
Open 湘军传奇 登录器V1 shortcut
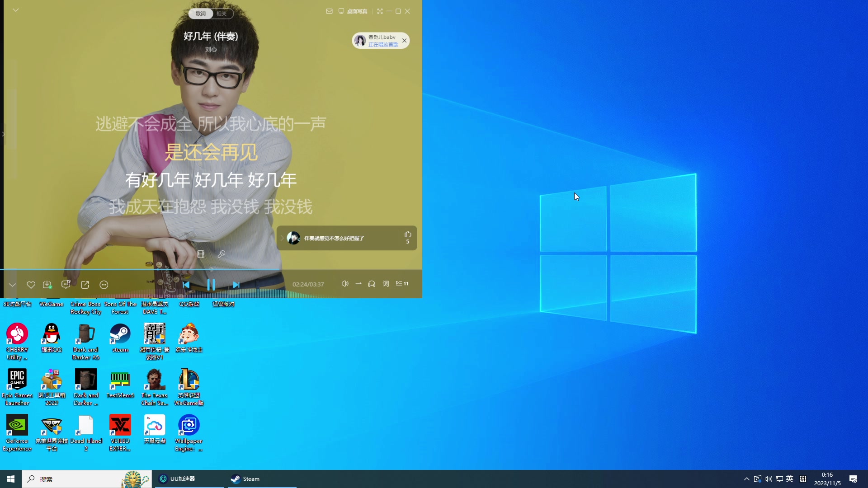tap(155, 342)
